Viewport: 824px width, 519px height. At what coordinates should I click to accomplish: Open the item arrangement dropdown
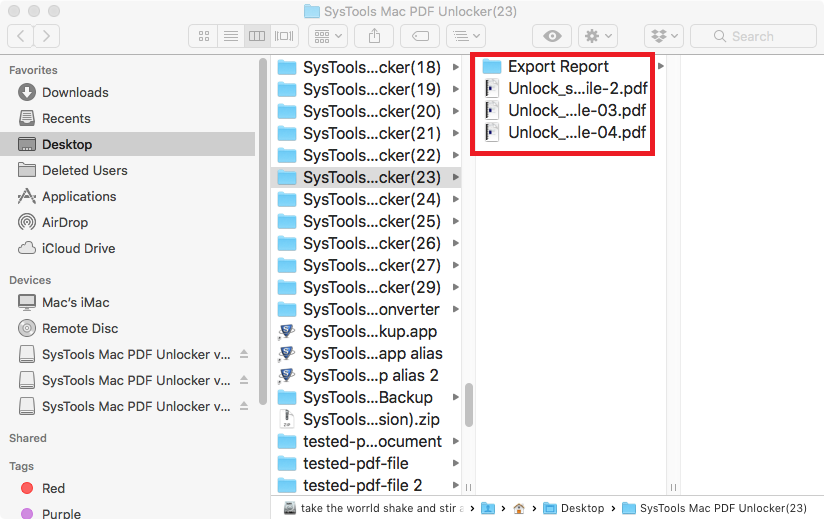466,36
